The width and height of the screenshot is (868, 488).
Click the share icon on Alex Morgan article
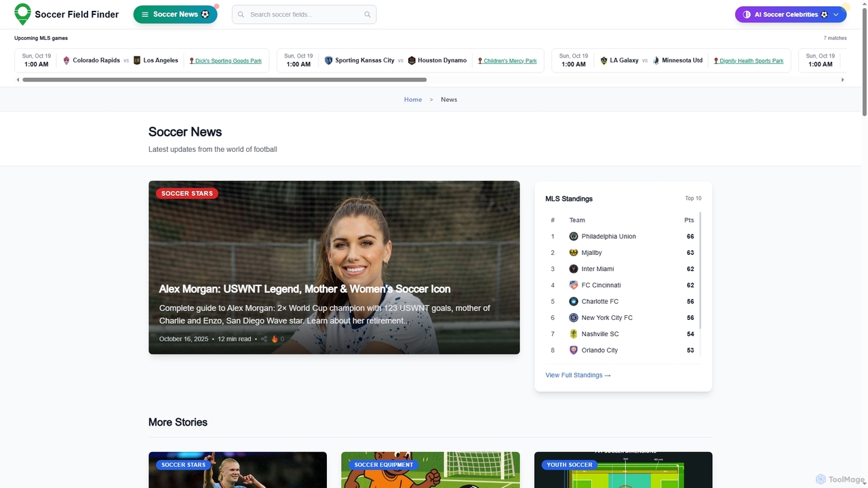264,339
